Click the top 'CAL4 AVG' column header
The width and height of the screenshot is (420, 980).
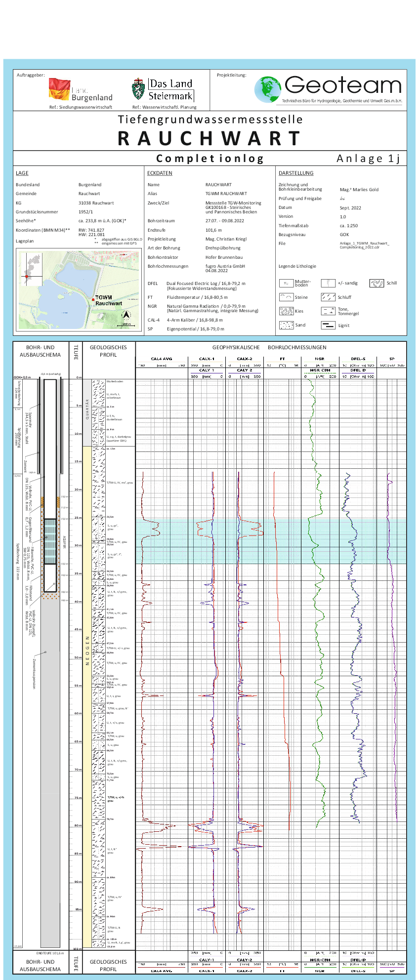162,359
